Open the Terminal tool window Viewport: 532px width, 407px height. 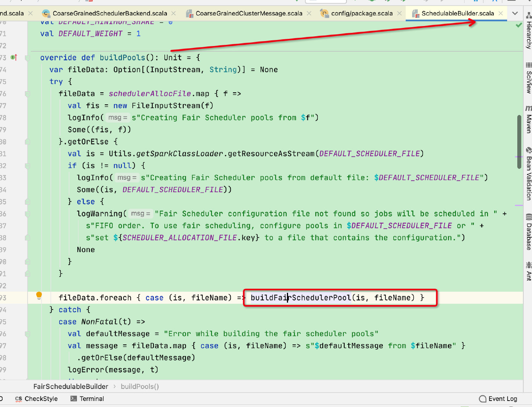(x=87, y=399)
